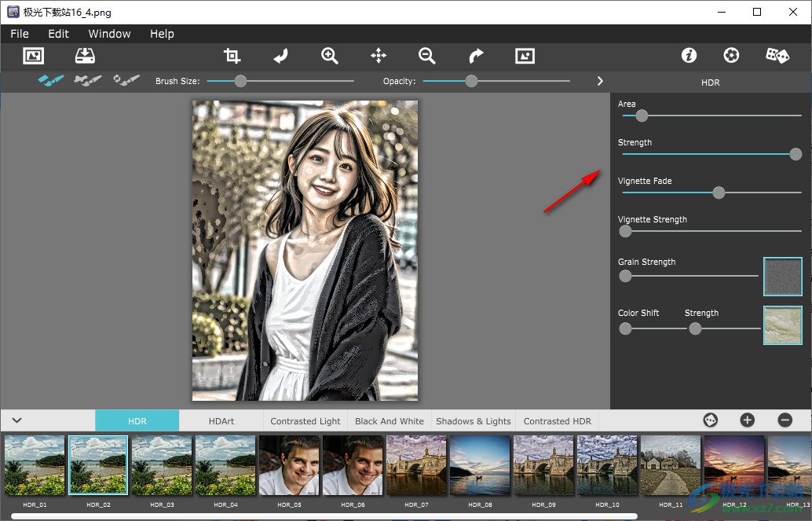Image resolution: width=812 pixels, height=521 pixels.
Task: Open the File menu
Action: 20,34
